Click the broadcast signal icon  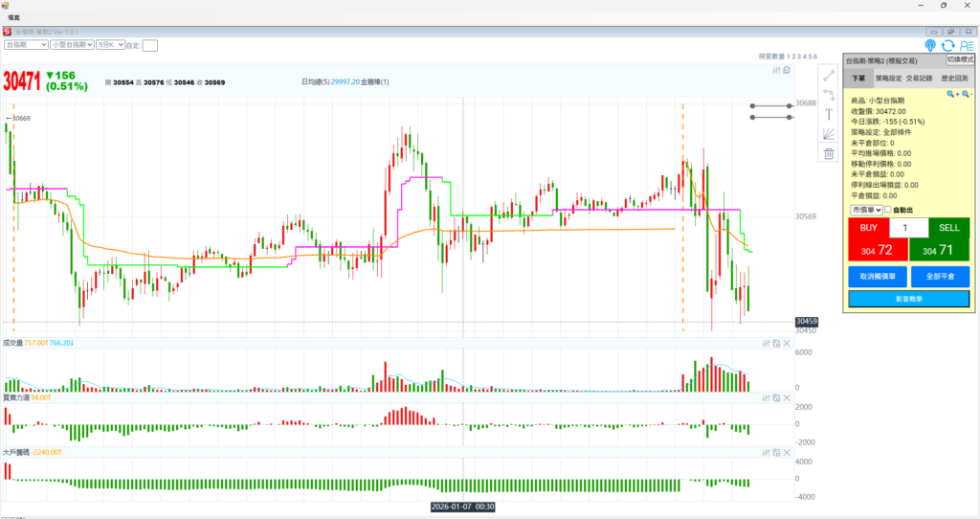point(930,45)
